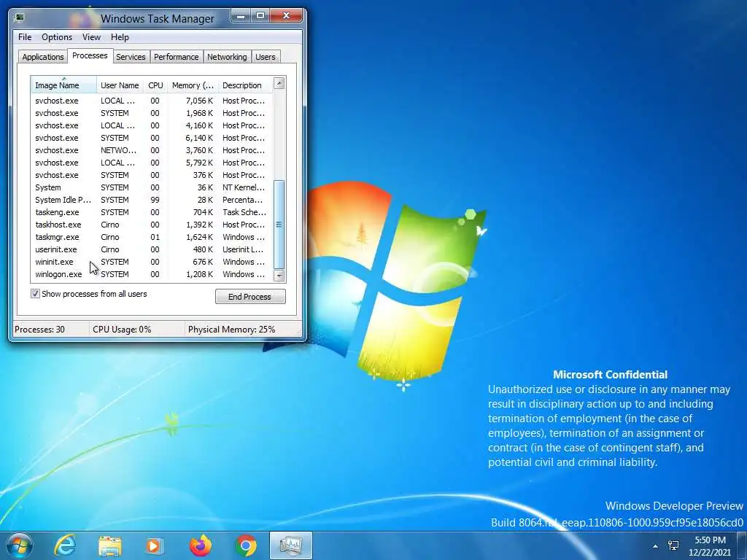Switch to the Services tab
747x560 pixels.
(x=131, y=57)
